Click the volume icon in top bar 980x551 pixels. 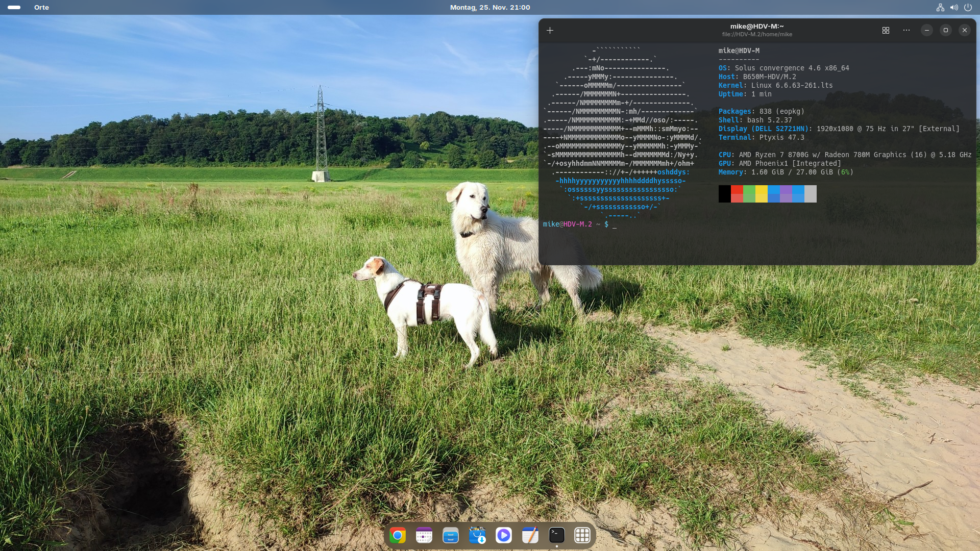pos(954,7)
